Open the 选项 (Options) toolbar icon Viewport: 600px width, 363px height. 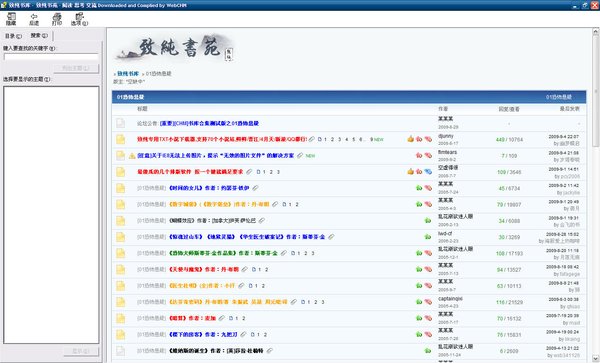79,19
